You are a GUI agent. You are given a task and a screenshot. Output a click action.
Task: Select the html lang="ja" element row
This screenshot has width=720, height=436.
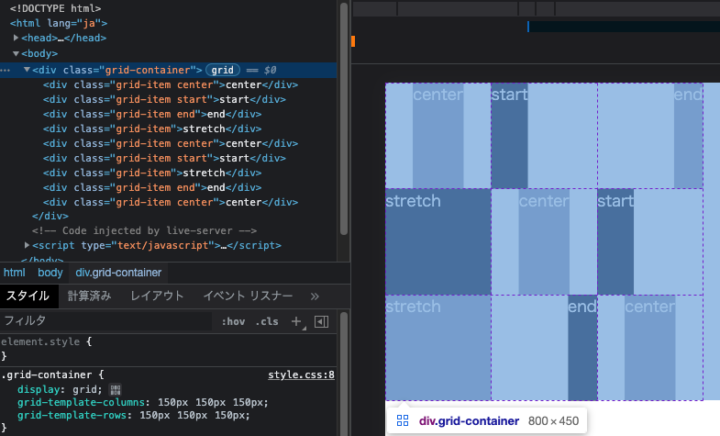[x=59, y=23]
